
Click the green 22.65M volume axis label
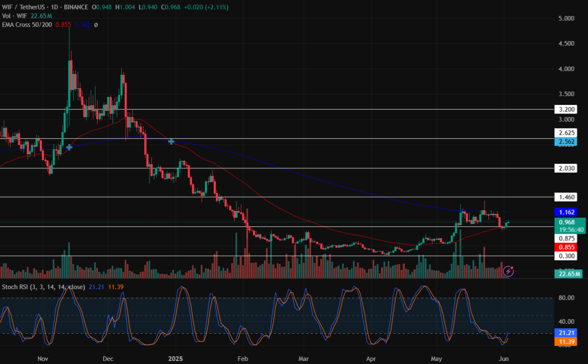pos(568,274)
